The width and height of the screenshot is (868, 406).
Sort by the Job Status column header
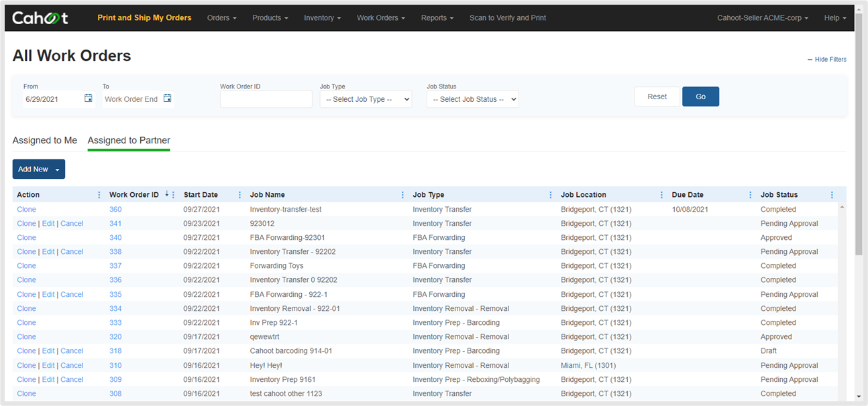click(779, 195)
